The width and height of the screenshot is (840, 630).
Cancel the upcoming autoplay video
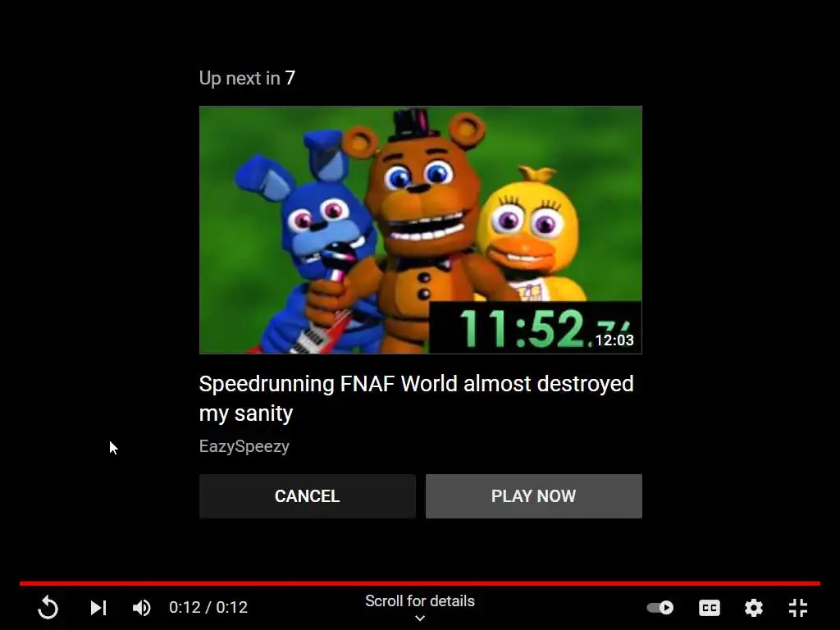[308, 496]
